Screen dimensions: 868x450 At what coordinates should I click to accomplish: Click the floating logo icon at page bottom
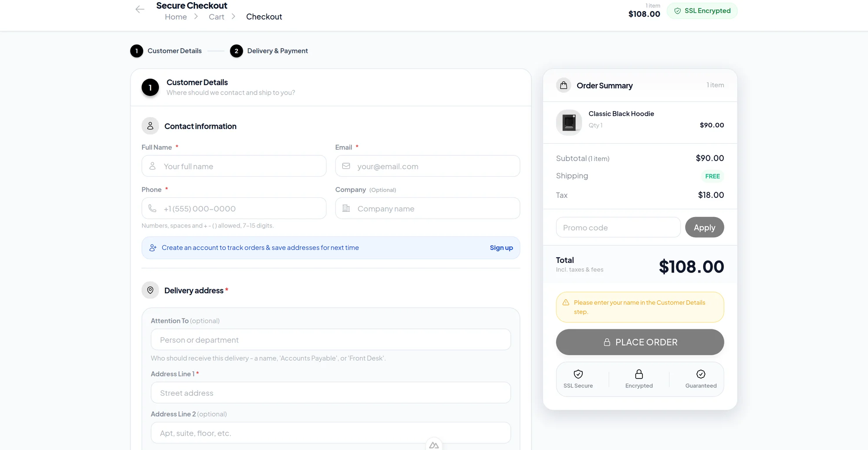pos(434,445)
